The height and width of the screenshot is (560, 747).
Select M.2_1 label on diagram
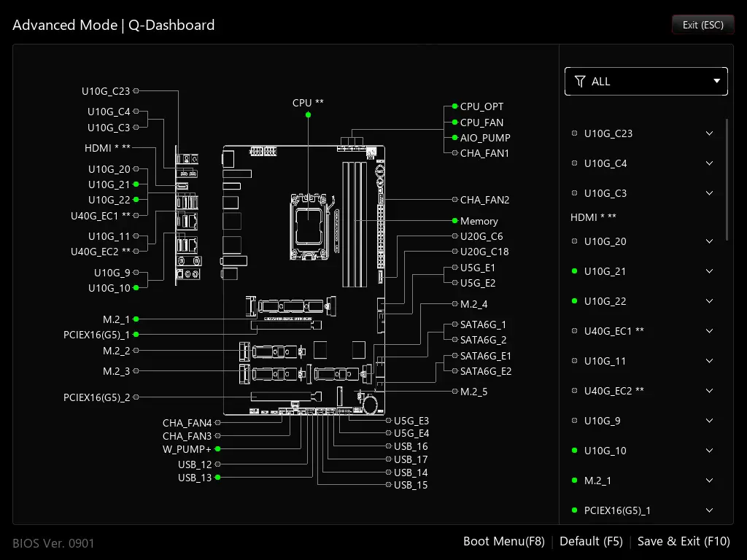(116, 319)
